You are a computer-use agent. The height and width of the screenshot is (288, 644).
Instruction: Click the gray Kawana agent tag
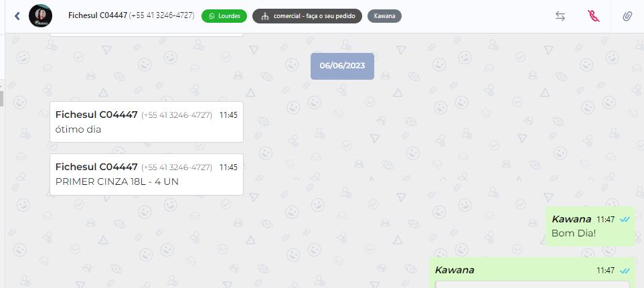(x=384, y=16)
